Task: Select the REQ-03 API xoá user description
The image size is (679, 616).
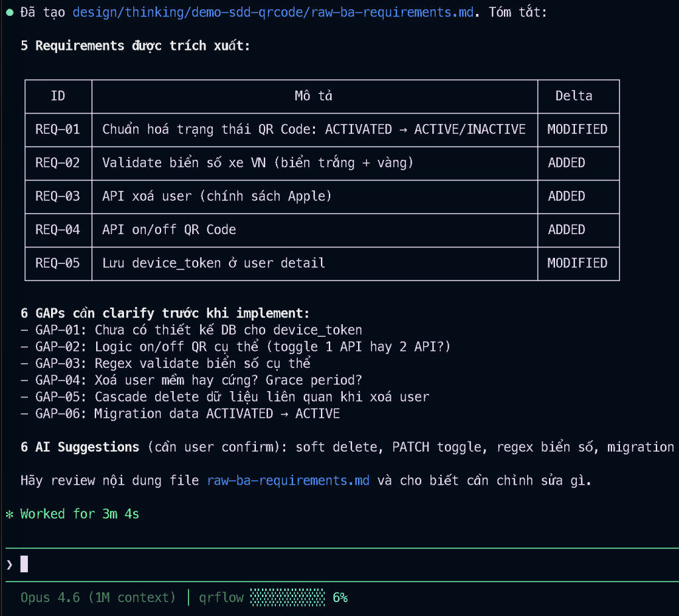Action: [x=217, y=196]
